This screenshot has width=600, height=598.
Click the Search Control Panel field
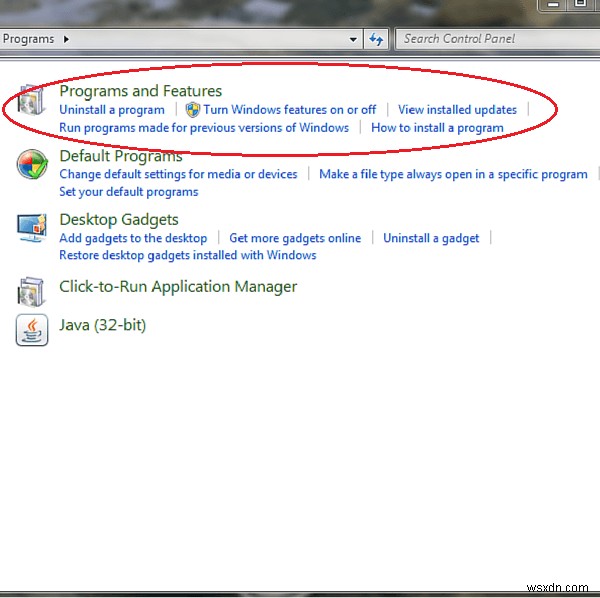(x=497, y=39)
